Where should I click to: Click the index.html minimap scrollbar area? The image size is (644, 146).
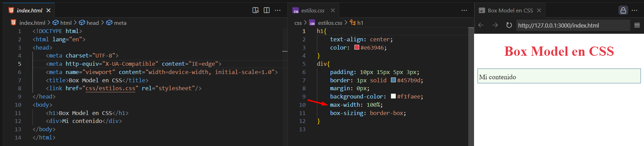[x=285, y=86]
